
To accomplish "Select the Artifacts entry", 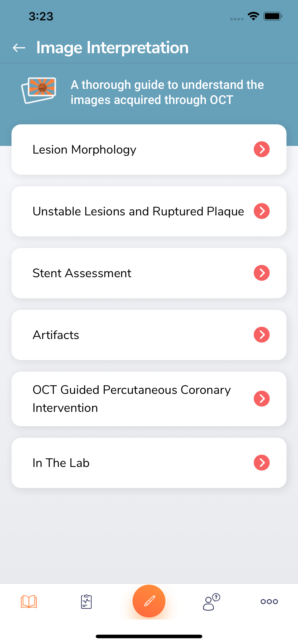I will pyautogui.click(x=149, y=335).
